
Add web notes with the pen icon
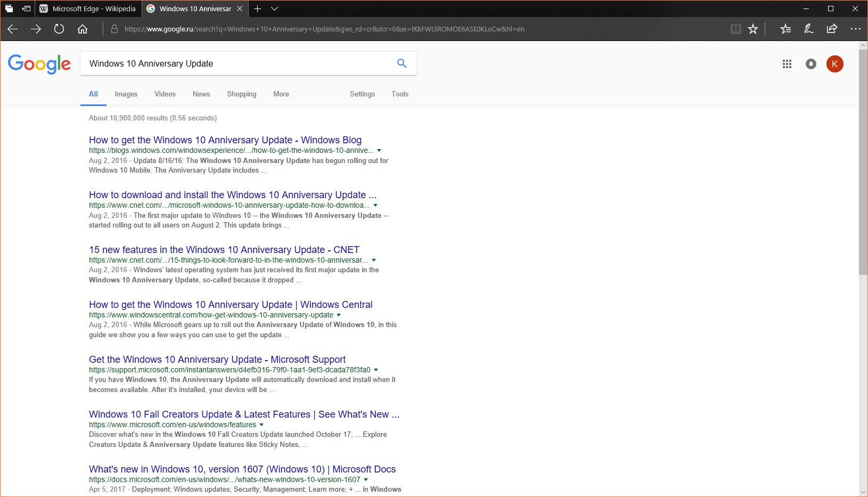click(x=809, y=29)
